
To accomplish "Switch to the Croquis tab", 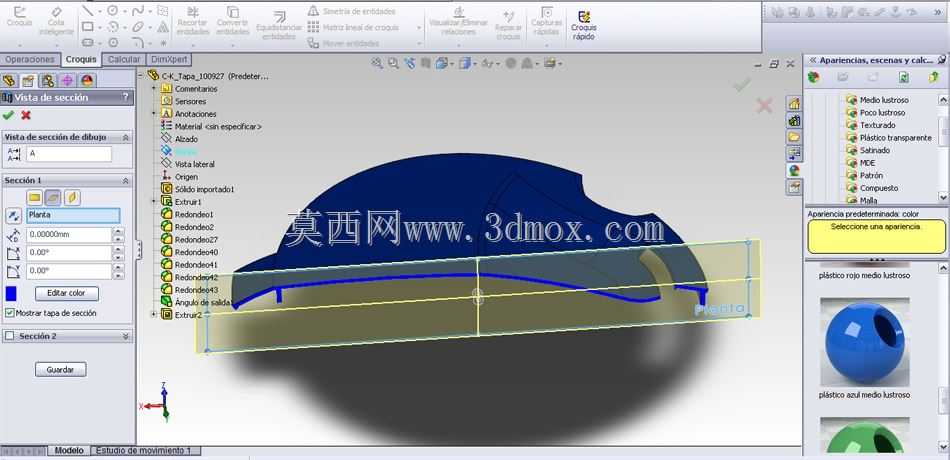I will tap(81, 59).
